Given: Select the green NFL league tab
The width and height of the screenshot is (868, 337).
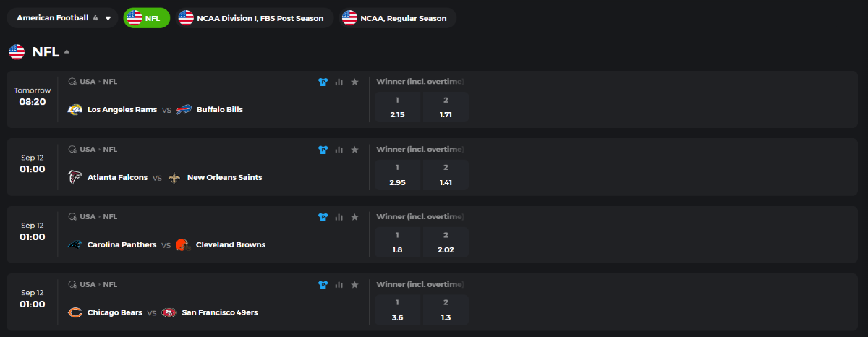Looking at the screenshot, I should click(x=146, y=18).
